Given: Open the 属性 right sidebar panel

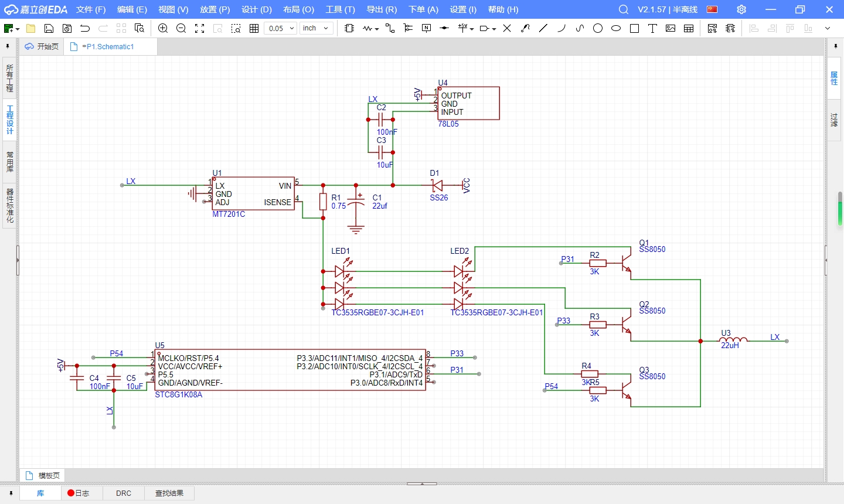Looking at the screenshot, I should [834, 78].
